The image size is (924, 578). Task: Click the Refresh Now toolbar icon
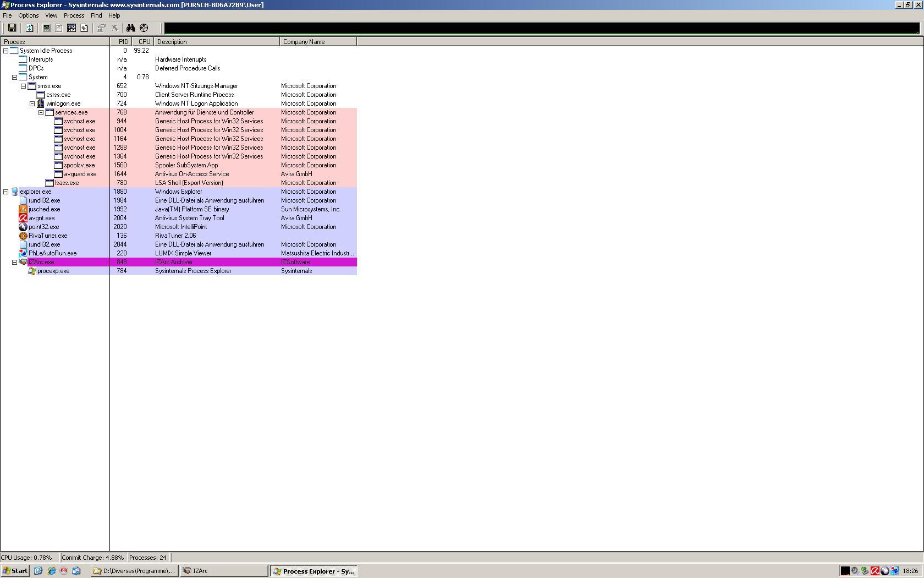pos(30,28)
